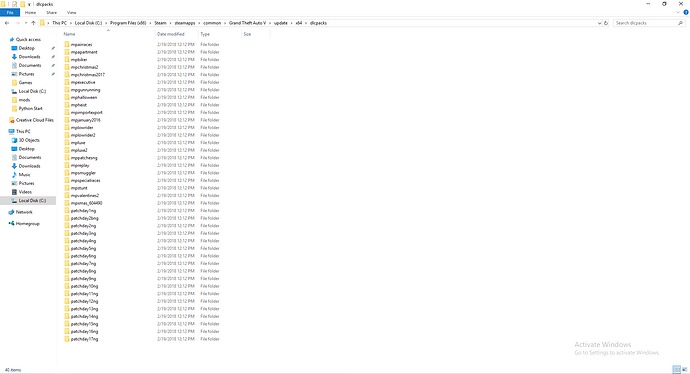Jump to Program Files (x86) in breadcrumb

(x=128, y=23)
